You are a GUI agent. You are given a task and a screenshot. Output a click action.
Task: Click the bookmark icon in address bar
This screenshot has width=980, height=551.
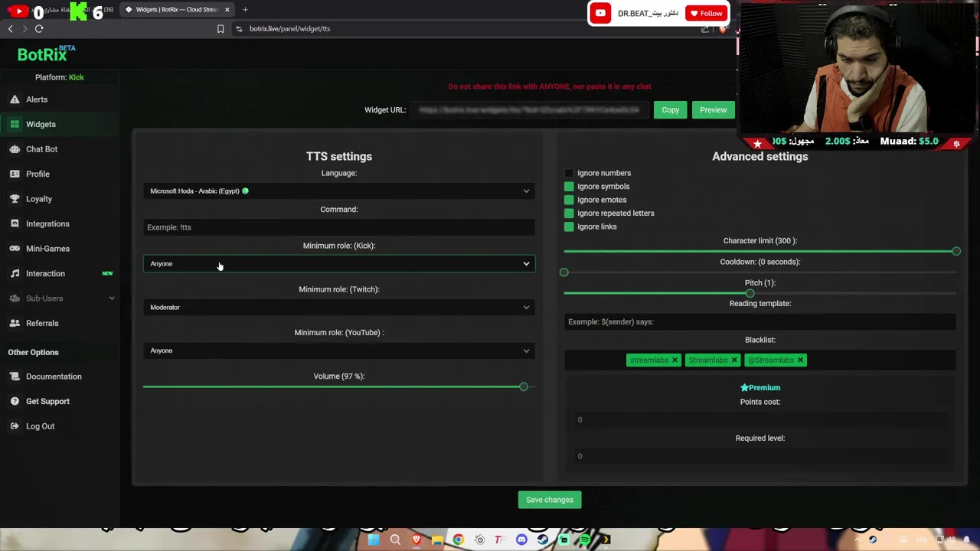pyautogui.click(x=220, y=28)
